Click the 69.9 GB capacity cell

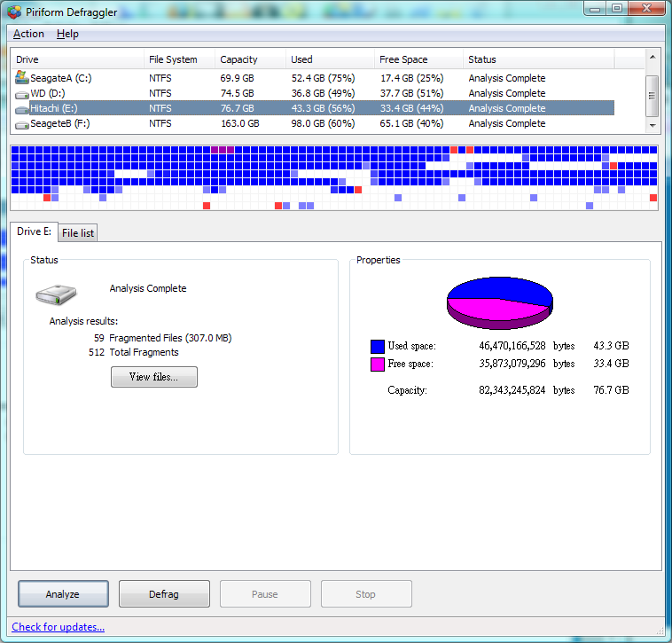[237, 78]
